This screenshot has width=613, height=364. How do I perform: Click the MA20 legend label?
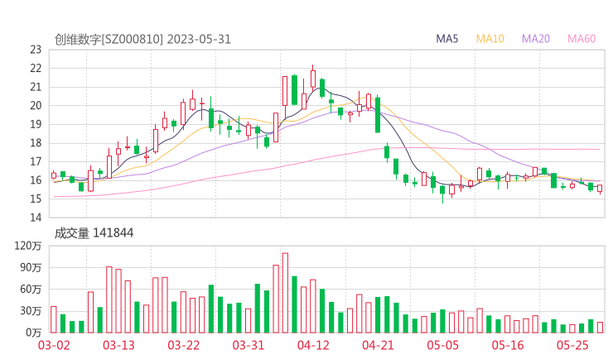536,39
